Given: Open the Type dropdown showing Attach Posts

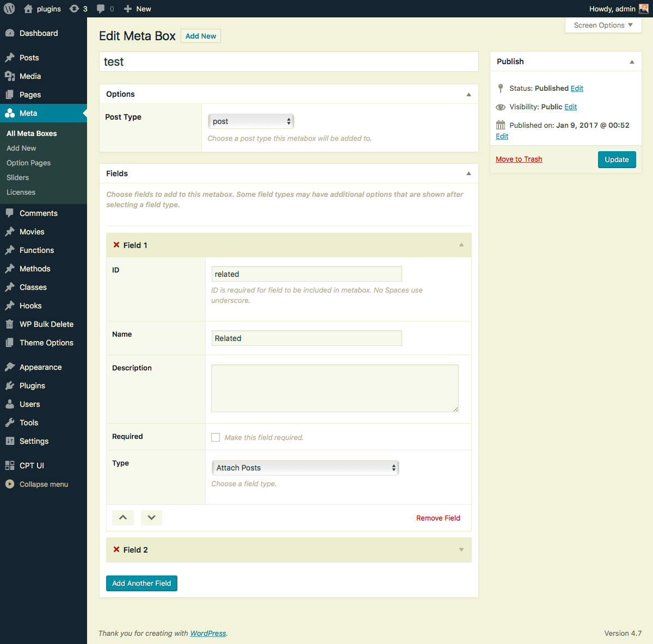Looking at the screenshot, I should pyautogui.click(x=305, y=468).
